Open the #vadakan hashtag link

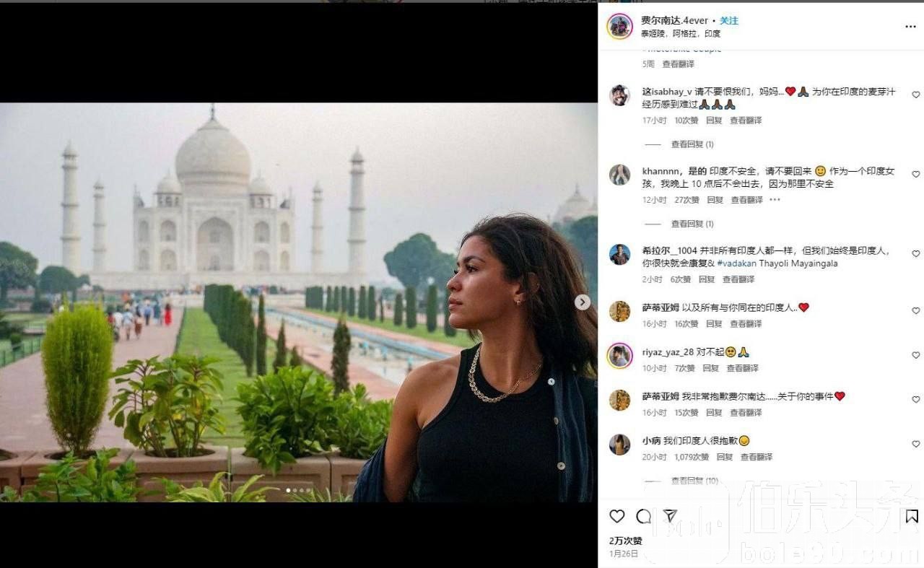coord(738,264)
